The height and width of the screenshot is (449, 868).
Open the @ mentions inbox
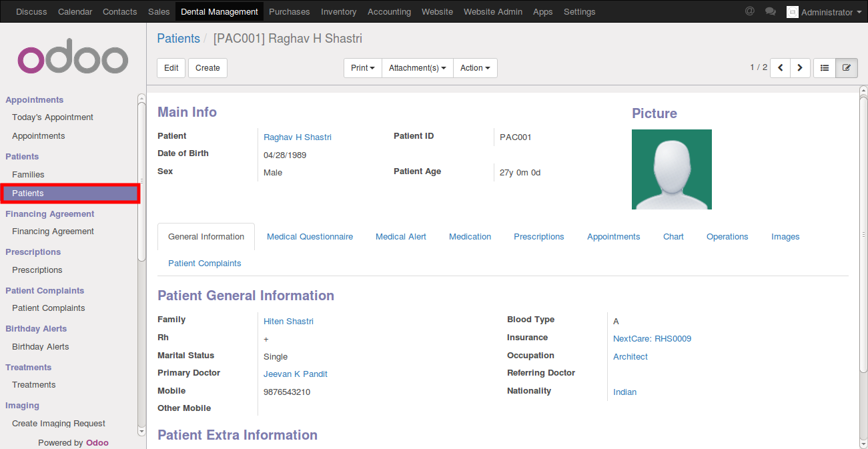click(x=750, y=11)
